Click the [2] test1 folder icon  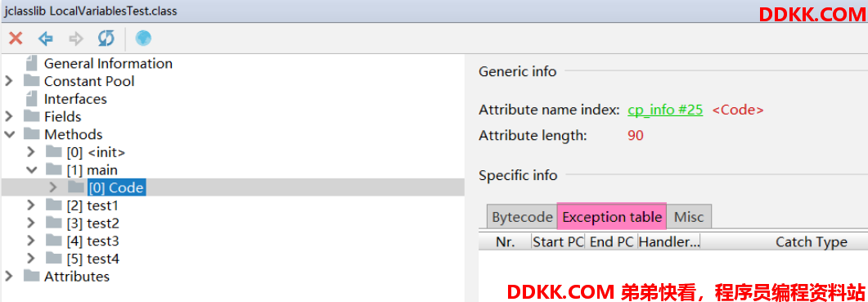54,205
